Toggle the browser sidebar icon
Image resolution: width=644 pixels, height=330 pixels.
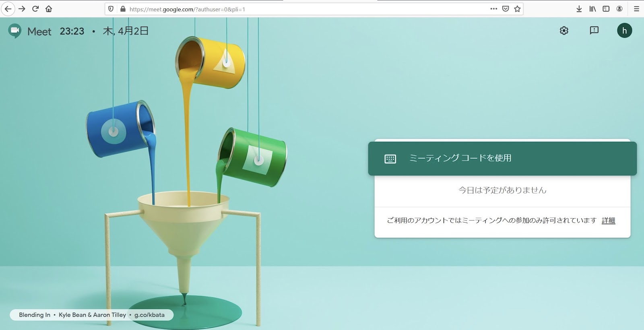(606, 9)
